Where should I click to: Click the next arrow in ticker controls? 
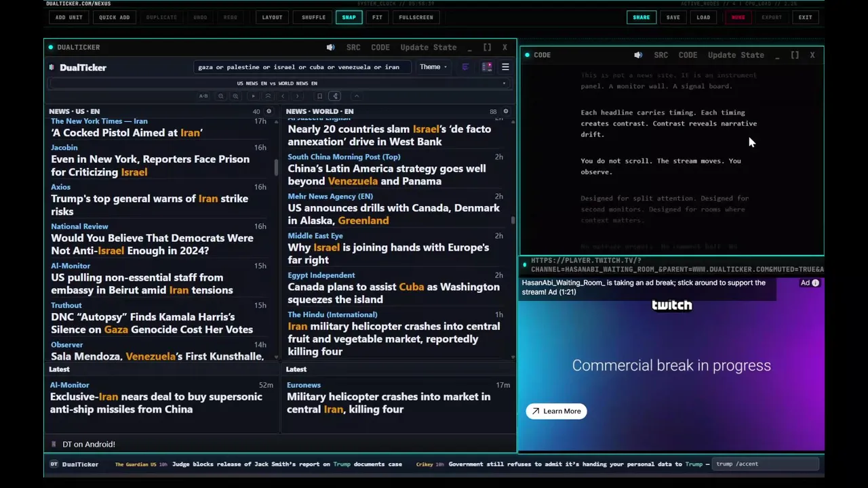click(x=297, y=96)
